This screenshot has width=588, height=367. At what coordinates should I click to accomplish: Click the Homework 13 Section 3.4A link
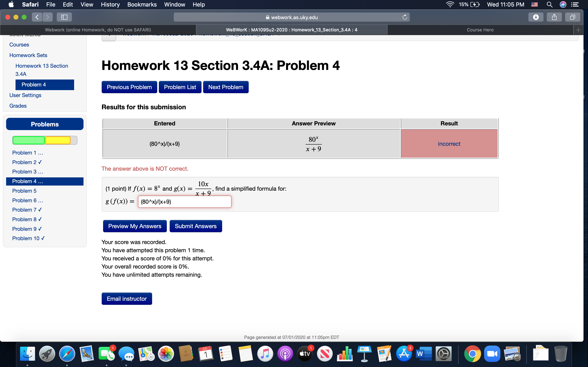pos(41,69)
